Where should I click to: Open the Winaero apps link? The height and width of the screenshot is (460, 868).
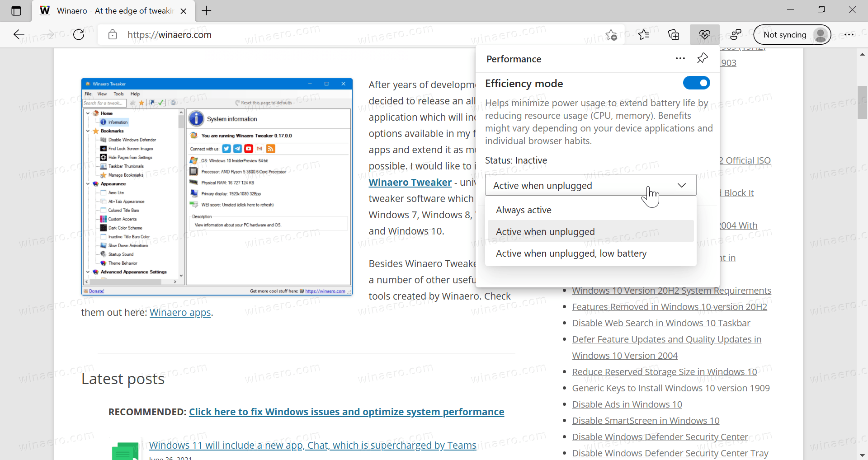pos(180,313)
